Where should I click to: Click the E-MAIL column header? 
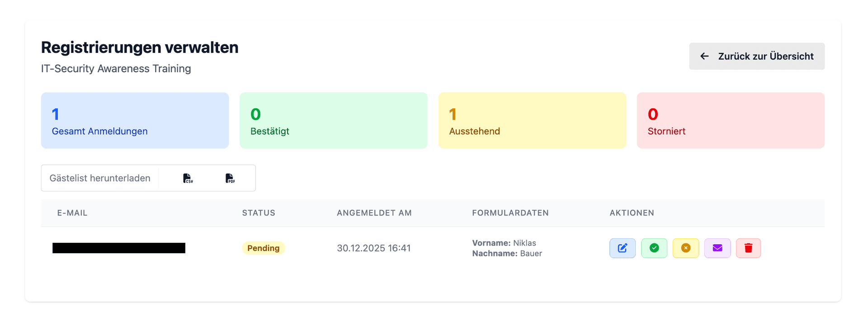72,213
